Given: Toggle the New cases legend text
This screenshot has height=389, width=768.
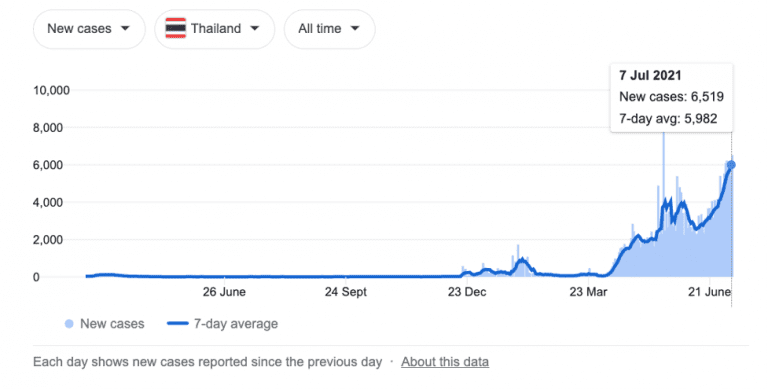Looking at the screenshot, I should 112,324.
